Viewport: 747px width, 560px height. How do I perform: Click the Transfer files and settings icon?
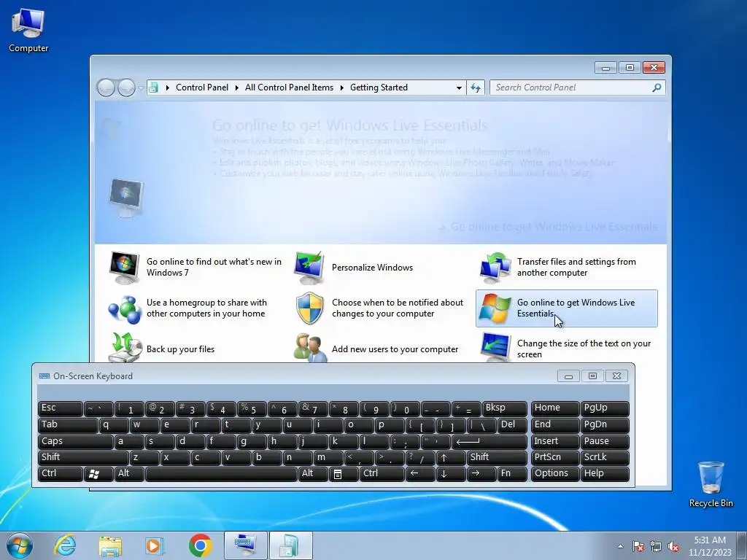pyautogui.click(x=495, y=267)
